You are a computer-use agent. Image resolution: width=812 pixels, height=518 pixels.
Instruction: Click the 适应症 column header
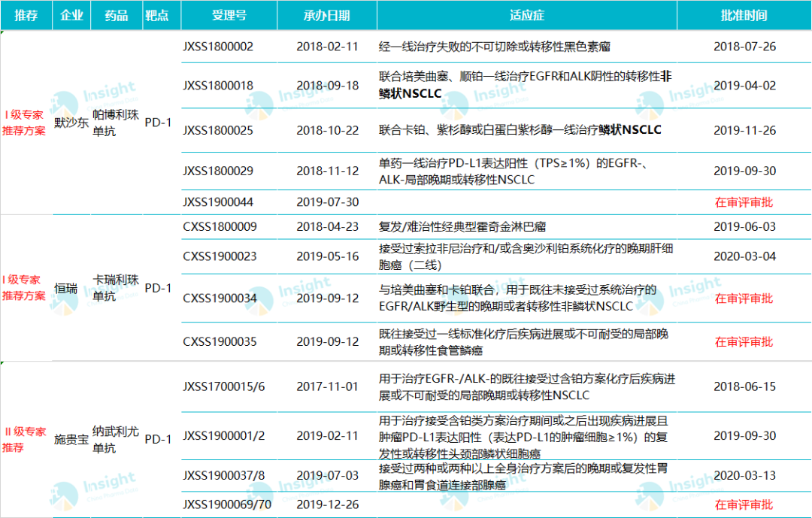click(526, 16)
